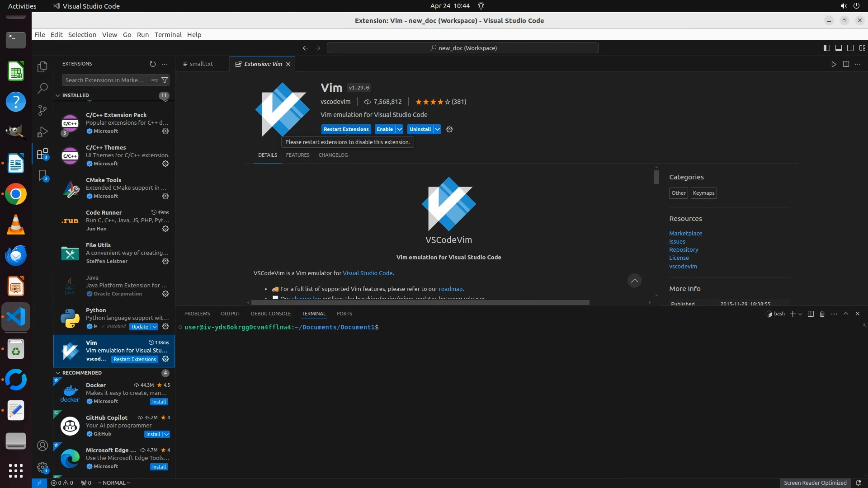The width and height of the screenshot is (868, 488).
Task: Split the terminal panel
Action: point(811,314)
